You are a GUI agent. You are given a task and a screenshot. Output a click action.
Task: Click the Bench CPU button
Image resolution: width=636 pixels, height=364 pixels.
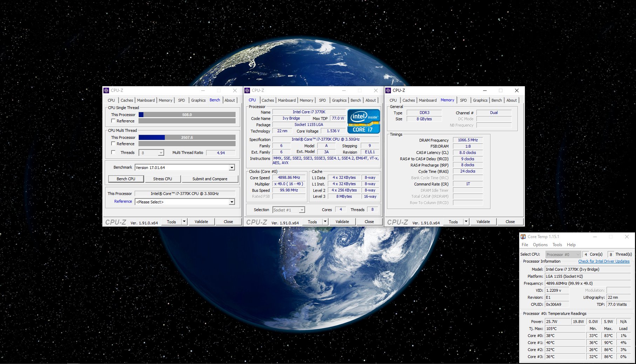(x=126, y=179)
